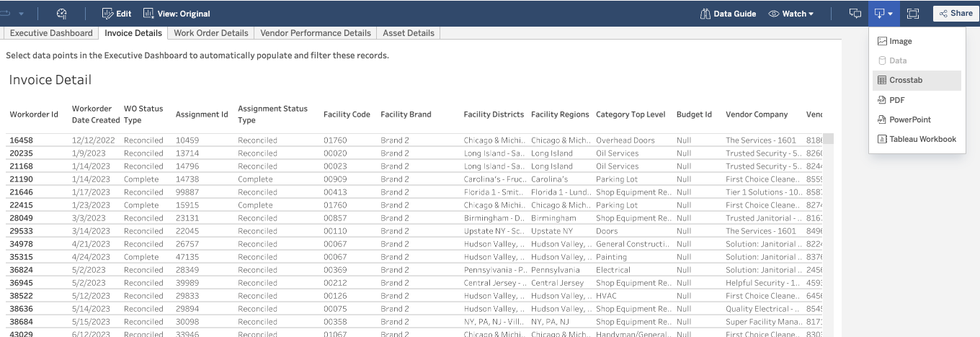The image size is (980, 337).
Task: Click the Facility Regions column header
Action: click(x=560, y=114)
